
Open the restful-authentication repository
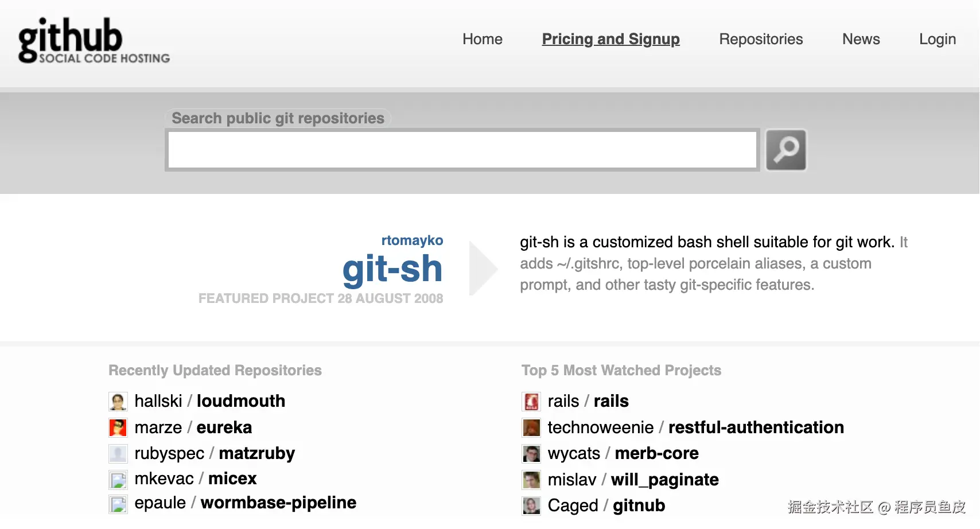756,427
